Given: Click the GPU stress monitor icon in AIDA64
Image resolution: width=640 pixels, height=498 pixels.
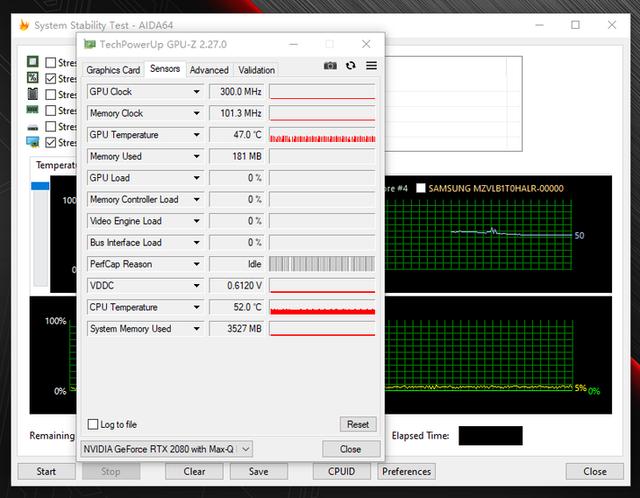Looking at the screenshot, I should pos(33,142).
